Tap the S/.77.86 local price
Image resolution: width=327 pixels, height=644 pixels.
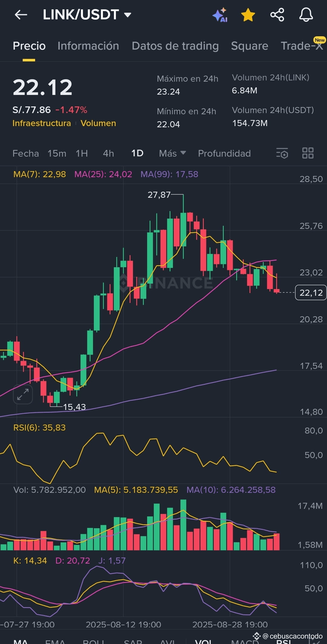click(x=31, y=110)
